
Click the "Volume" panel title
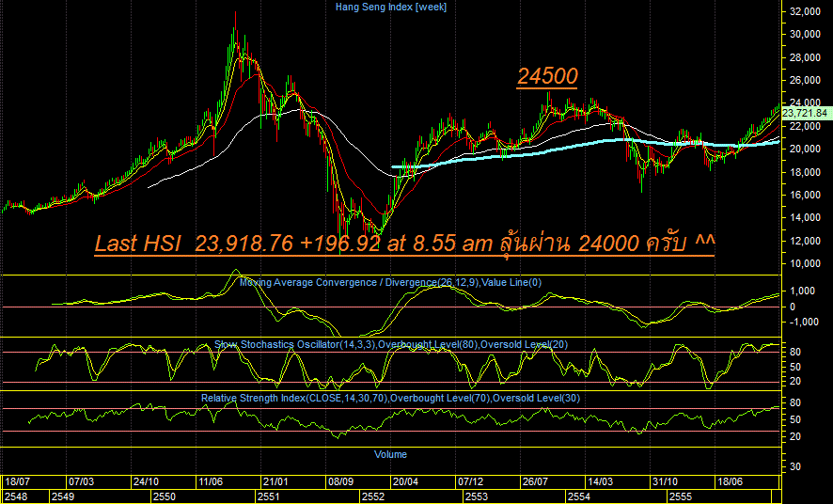[390, 454]
